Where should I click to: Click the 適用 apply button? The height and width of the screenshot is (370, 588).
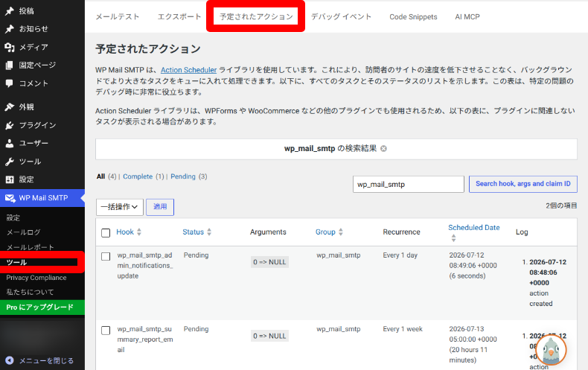(x=160, y=207)
